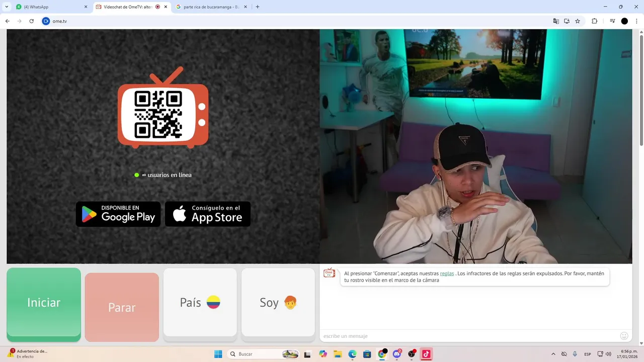Click the QR code TV logo
Viewport: 644px width, 362px height.
click(163, 108)
